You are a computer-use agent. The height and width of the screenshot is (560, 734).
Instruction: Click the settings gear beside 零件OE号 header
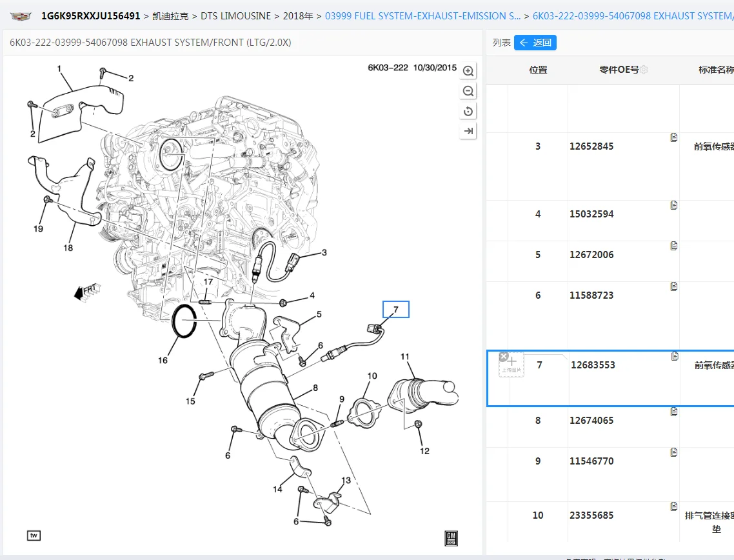(x=644, y=70)
